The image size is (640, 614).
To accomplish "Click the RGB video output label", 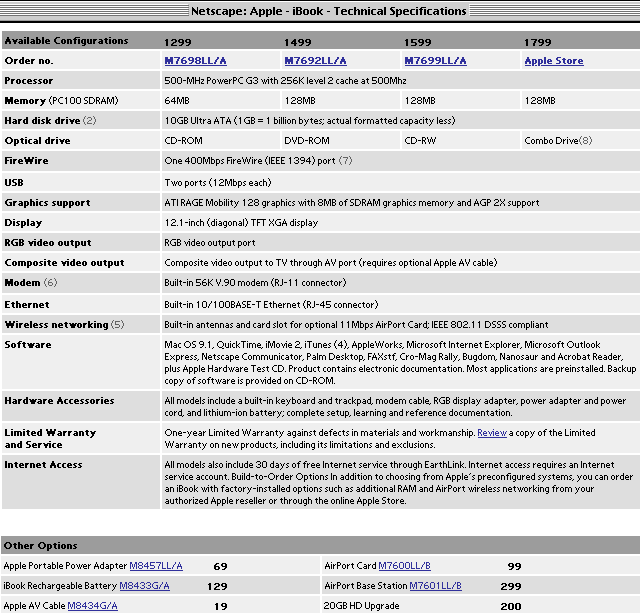I will pyautogui.click(x=48, y=243).
